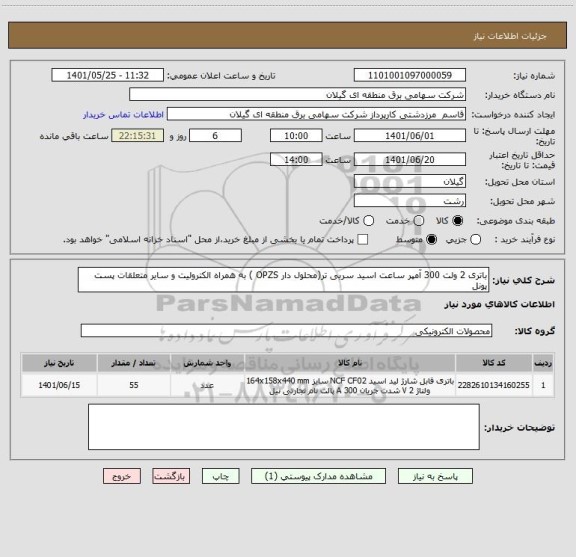Image resolution: width=576 pixels, height=557 pixels.
Task: Click the بازگشت back button
Action: [171, 476]
